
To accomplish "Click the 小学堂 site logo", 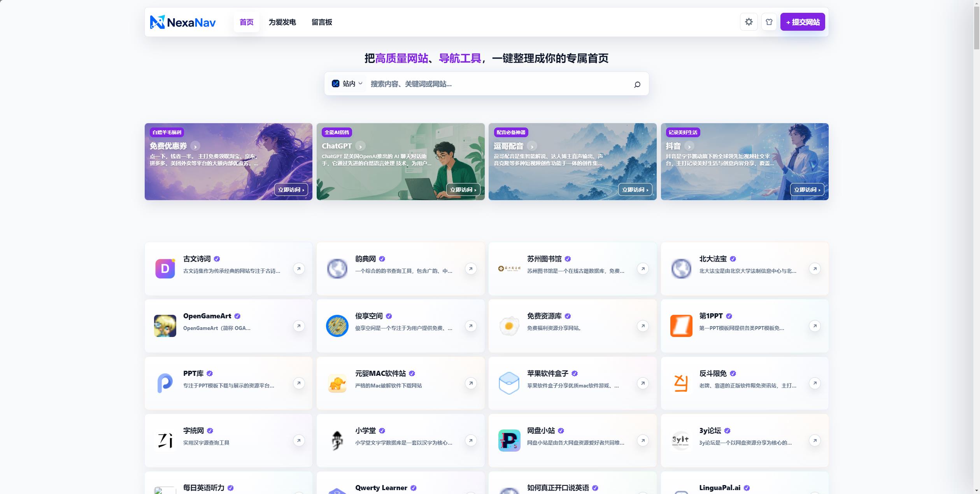I will [x=337, y=440].
